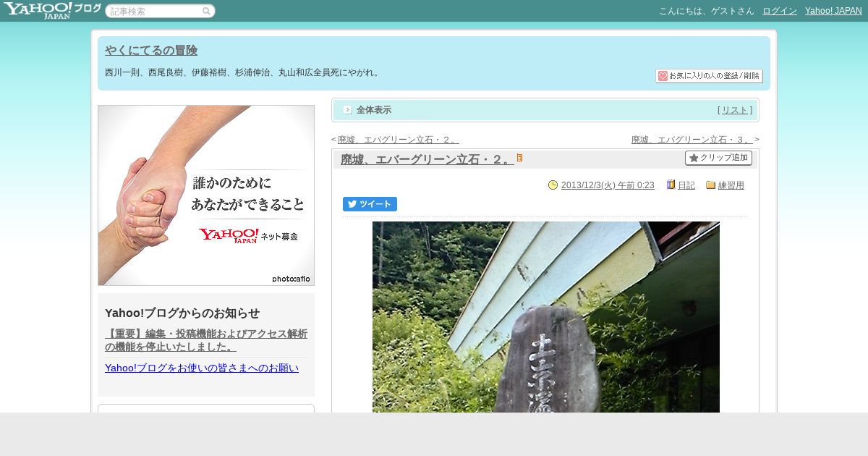Viewport: 868px width, 456px height.
Task: Click the ツイート button
Action: (x=370, y=204)
